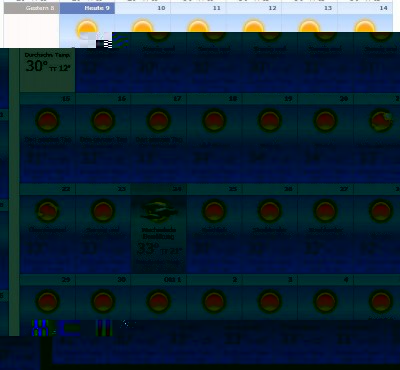Select the sun icon under day 18

click(214, 120)
